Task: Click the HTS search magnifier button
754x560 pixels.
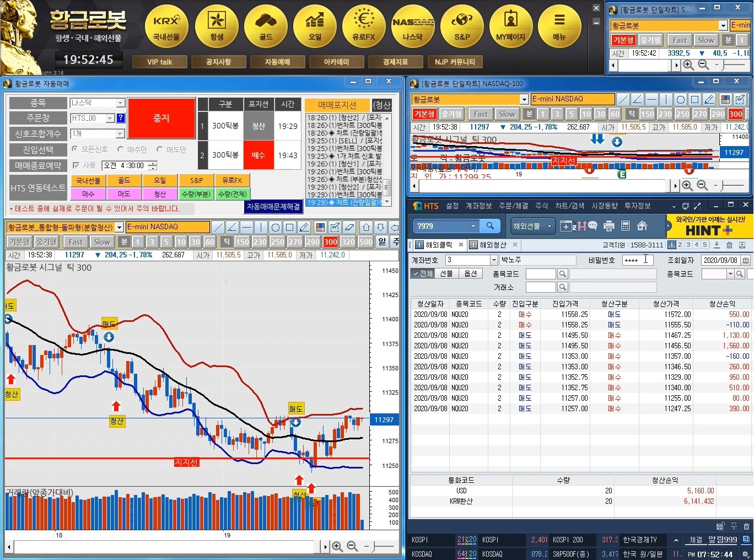Action: 490,225
